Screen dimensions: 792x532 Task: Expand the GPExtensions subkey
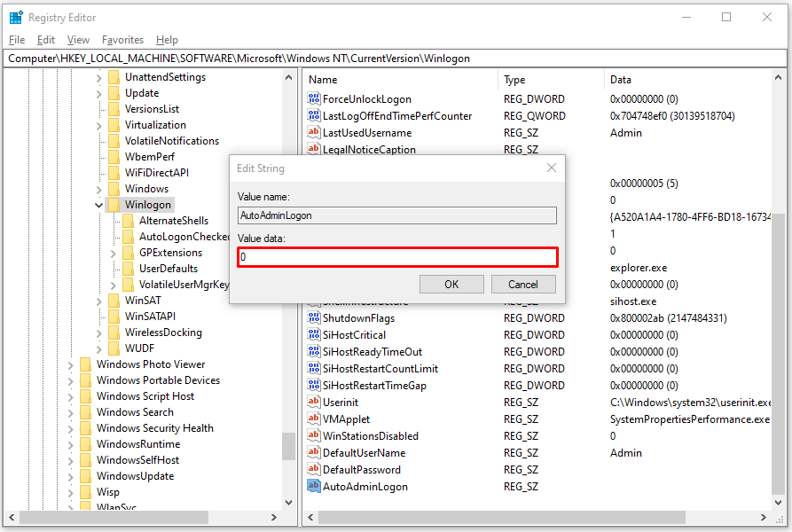[114, 254]
